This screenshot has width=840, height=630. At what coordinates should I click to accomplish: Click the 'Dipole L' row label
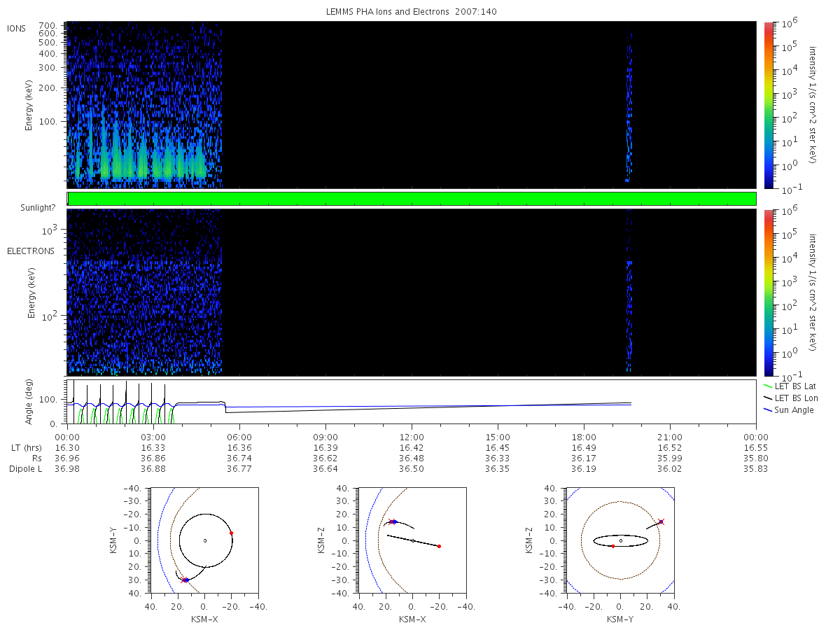[25, 468]
